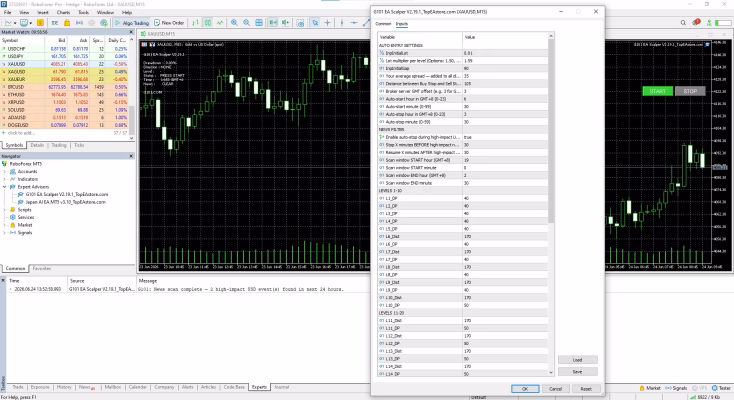Select candlestick chart mode icon
Viewport: 734px width, 400px height.
coord(207,22)
